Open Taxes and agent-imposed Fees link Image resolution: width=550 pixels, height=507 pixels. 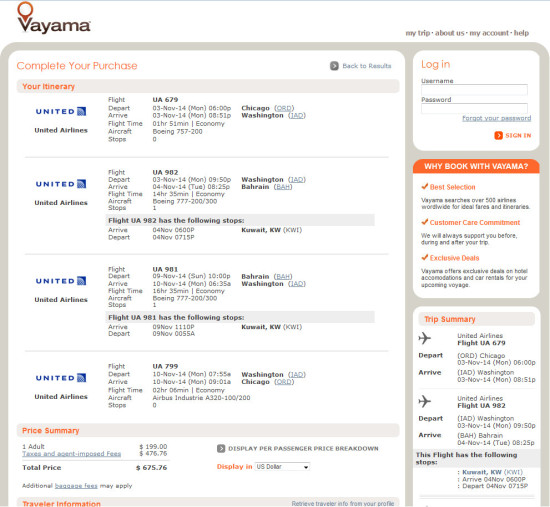72,454
